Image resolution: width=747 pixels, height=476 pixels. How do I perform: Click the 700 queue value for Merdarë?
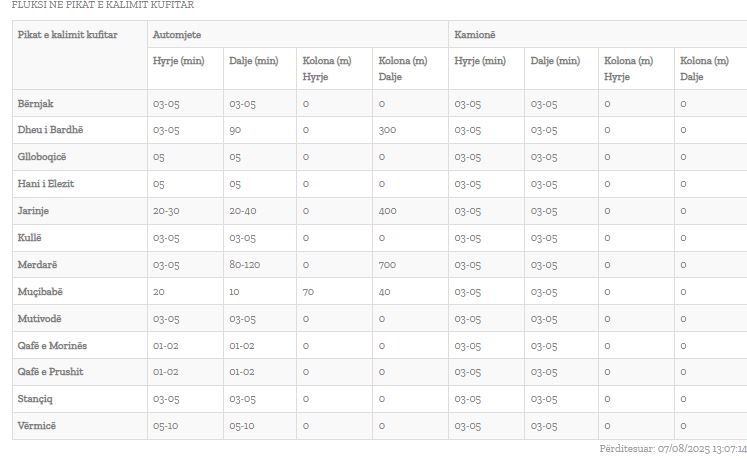click(x=387, y=264)
